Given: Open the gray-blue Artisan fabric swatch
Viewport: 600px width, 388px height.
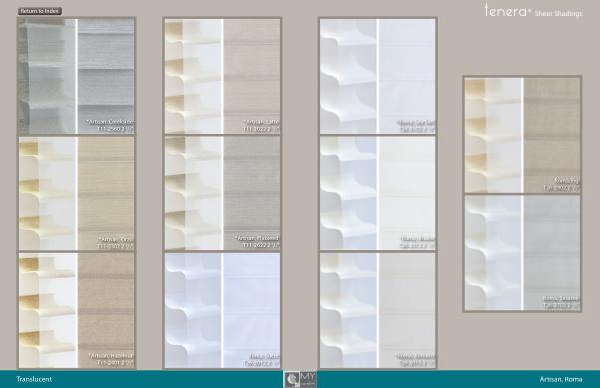Looking at the screenshot, I should pyautogui.click(x=106, y=76).
